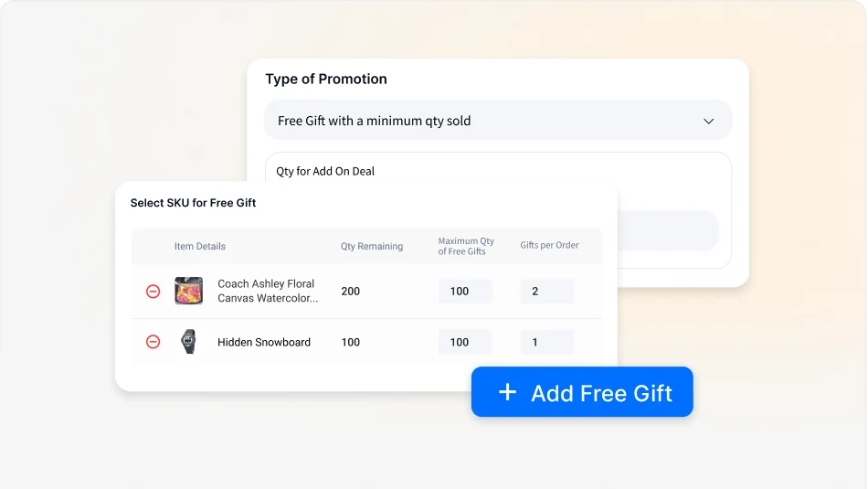Screen dimensions: 868x489
Task: Click Hidden Snowboard's Qty Remaining value
Action: point(351,342)
